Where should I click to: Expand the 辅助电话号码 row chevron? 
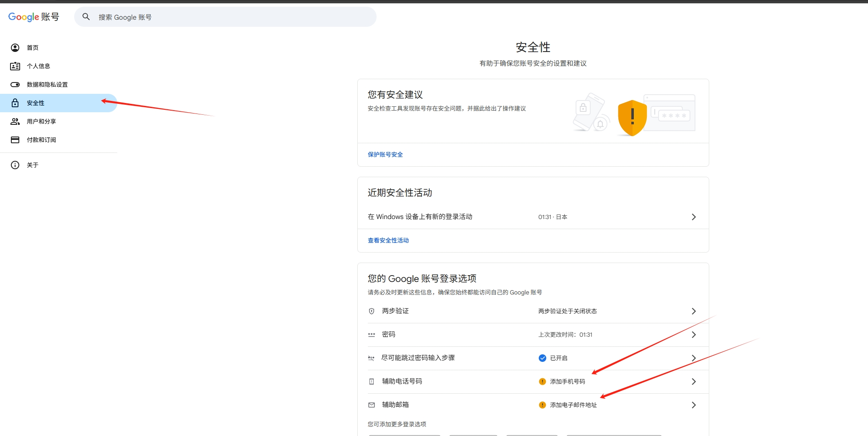[694, 382]
